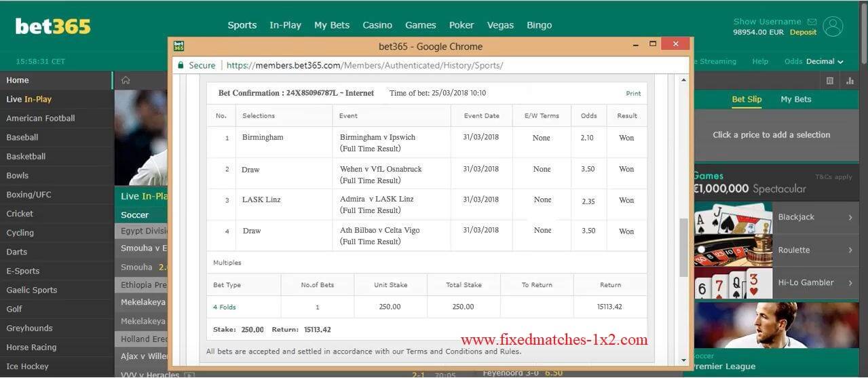868x378 pixels.
Task: Open Horse Racing in the sidebar
Action: 56,347
